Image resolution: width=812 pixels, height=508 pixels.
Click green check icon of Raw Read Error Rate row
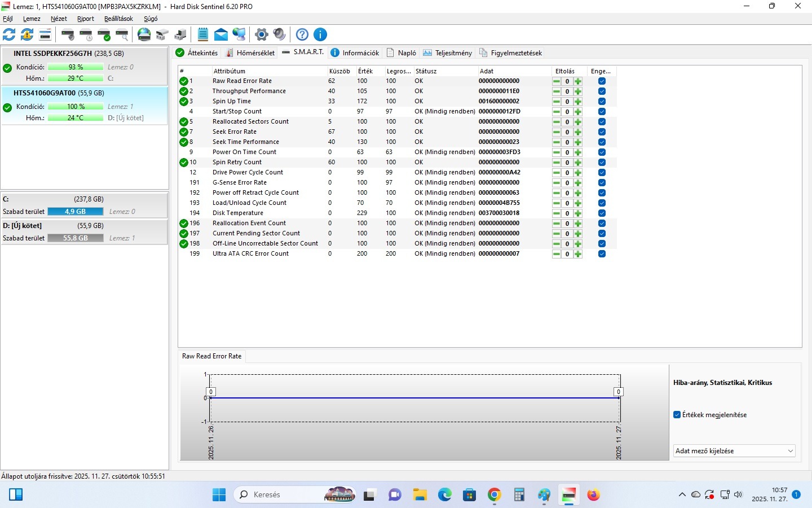[184, 81]
